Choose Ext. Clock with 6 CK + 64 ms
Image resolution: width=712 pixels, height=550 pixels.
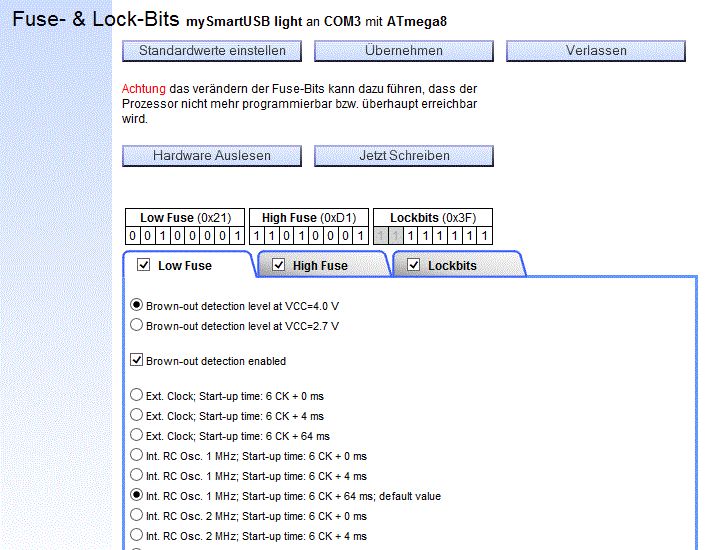(137, 436)
